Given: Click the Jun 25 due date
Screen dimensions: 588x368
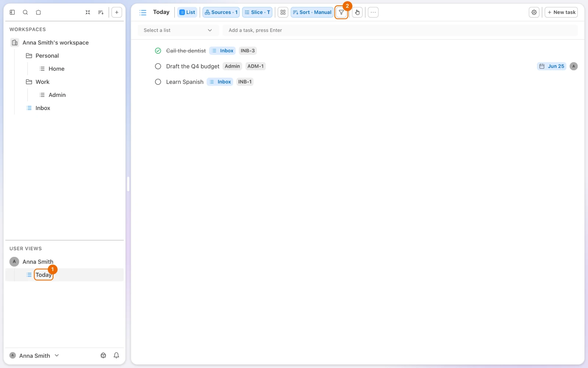Looking at the screenshot, I should click(552, 66).
